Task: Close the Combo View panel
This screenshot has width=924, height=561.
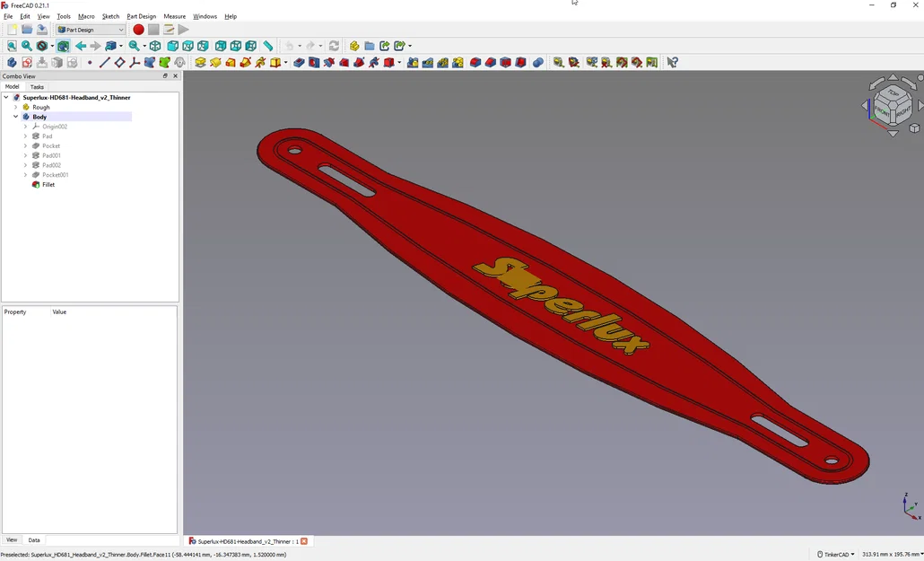Action: point(175,76)
